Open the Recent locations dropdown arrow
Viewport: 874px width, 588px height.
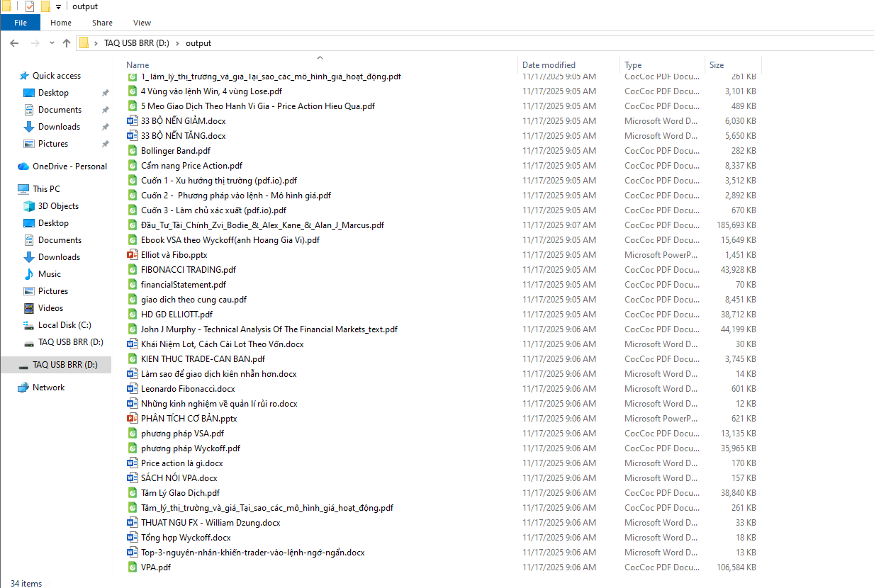[x=52, y=43]
